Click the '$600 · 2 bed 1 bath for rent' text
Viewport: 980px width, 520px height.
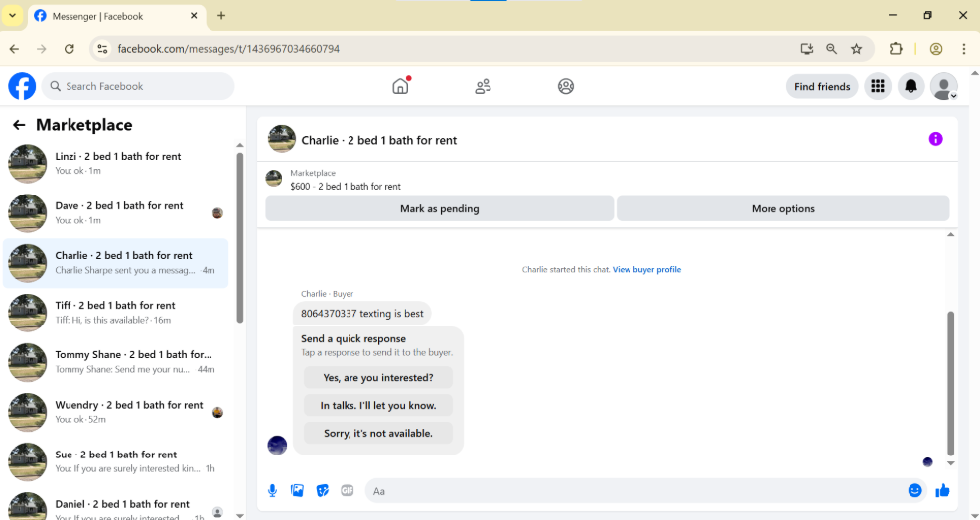tap(346, 187)
